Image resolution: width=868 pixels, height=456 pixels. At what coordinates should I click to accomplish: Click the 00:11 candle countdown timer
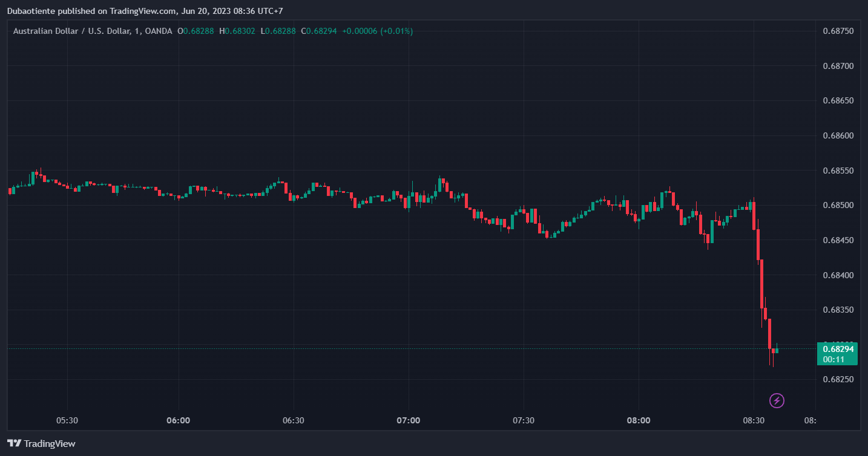click(x=833, y=360)
